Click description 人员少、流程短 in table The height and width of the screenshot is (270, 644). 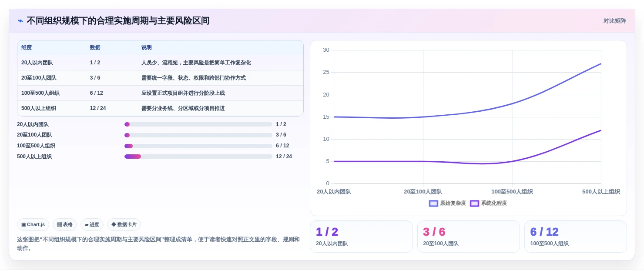(196, 63)
